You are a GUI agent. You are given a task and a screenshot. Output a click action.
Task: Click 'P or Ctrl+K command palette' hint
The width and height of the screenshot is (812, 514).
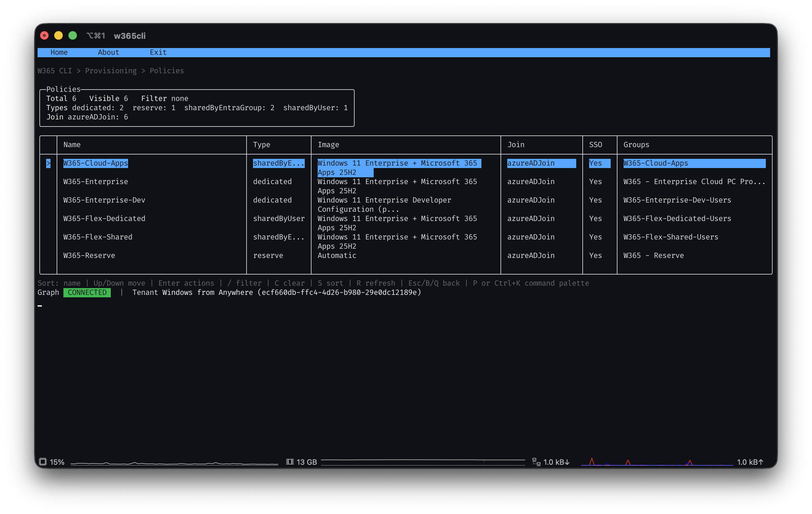[531, 283]
